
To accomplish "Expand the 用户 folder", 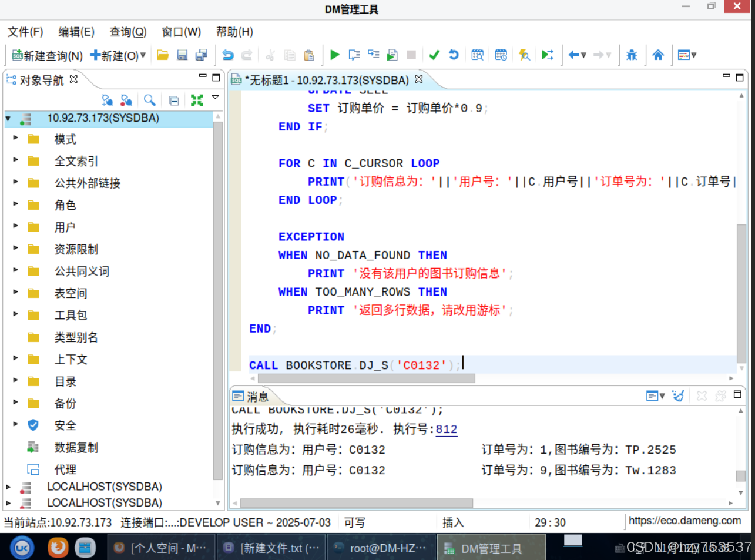I will click(16, 226).
